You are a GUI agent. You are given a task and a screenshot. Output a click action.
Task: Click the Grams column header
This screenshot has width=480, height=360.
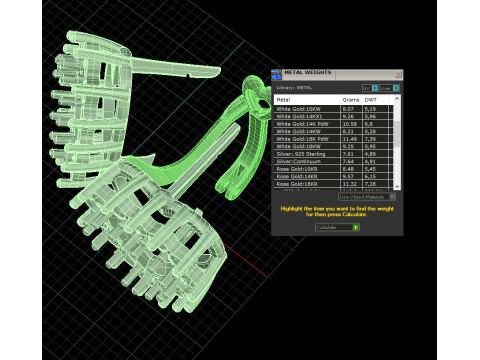[x=351, y=100]
